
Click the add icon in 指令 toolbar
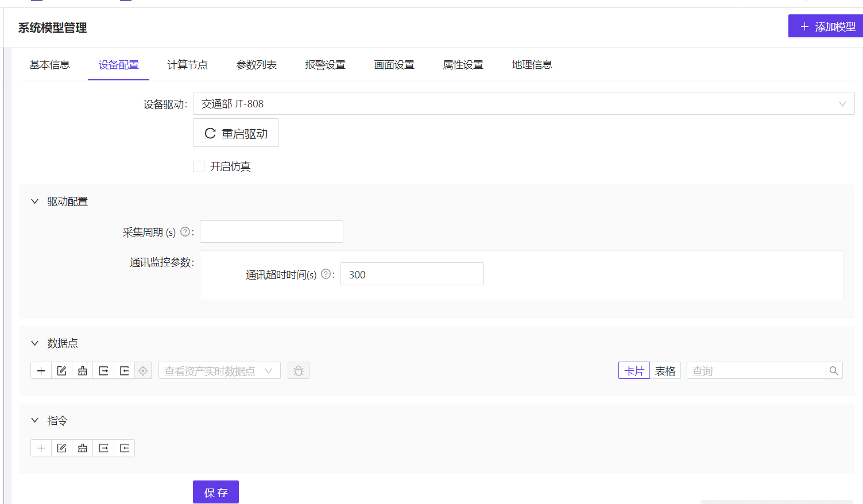coord(41,448)
